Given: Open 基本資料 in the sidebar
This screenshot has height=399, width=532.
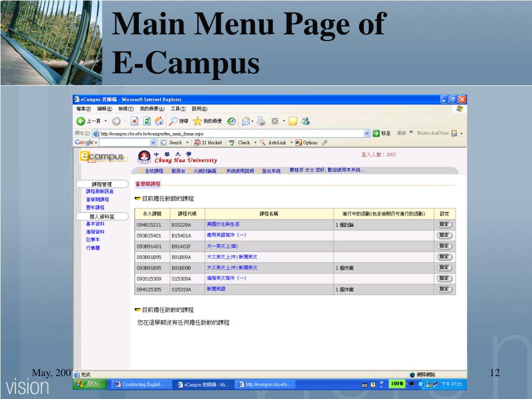Looking at the screenshot, I should 95,224.
